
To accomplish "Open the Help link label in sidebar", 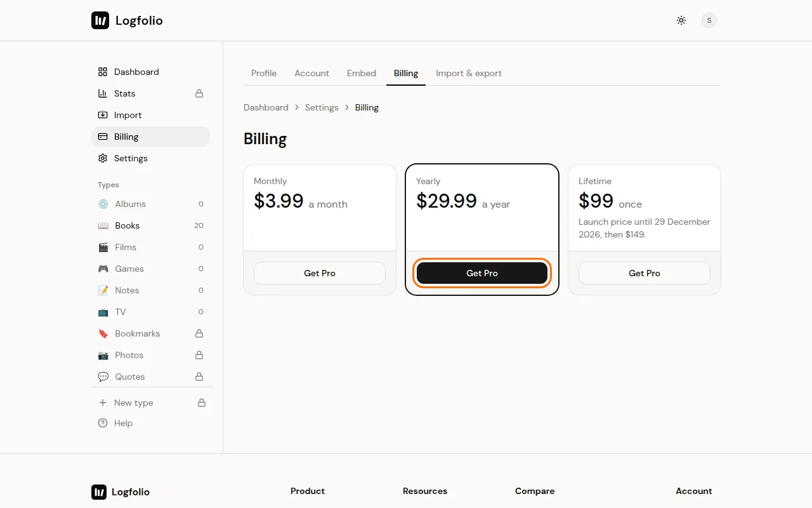I will [x=123, y=423].
